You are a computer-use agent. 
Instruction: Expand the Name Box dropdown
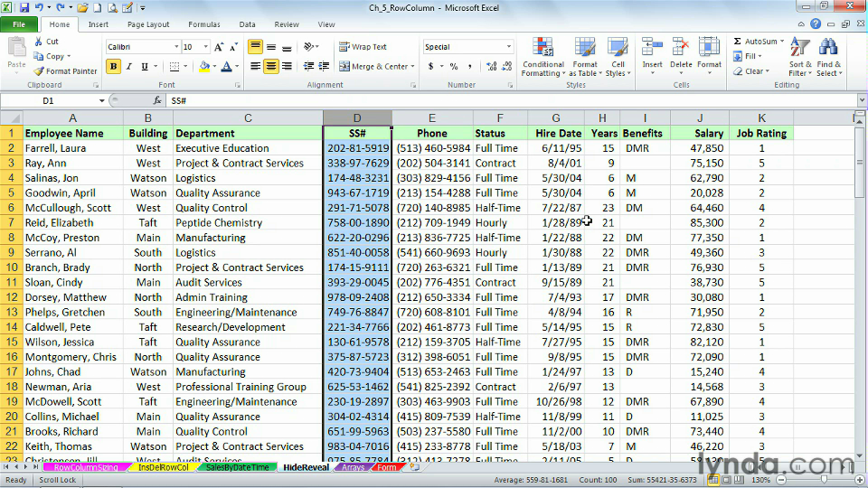coord(102,100)
